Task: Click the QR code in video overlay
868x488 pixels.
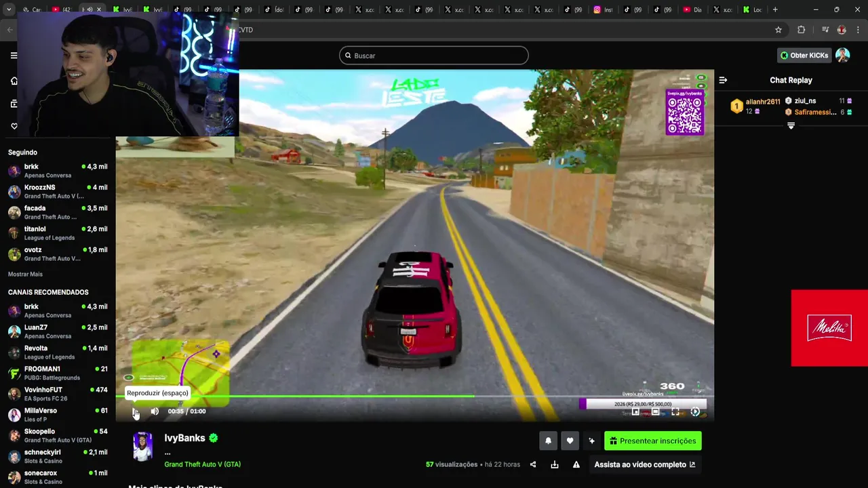Action: 684,115
